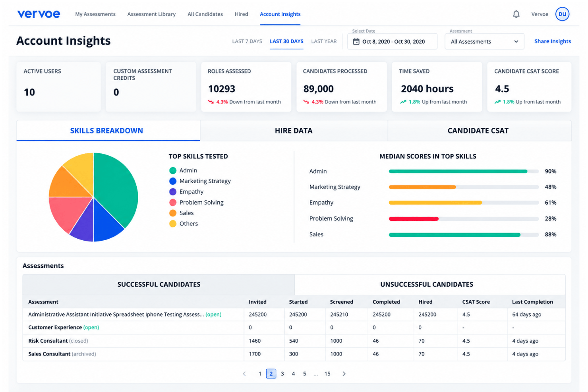
Task: Click the Vervoe account name in header
Action: tap(540, 14)
